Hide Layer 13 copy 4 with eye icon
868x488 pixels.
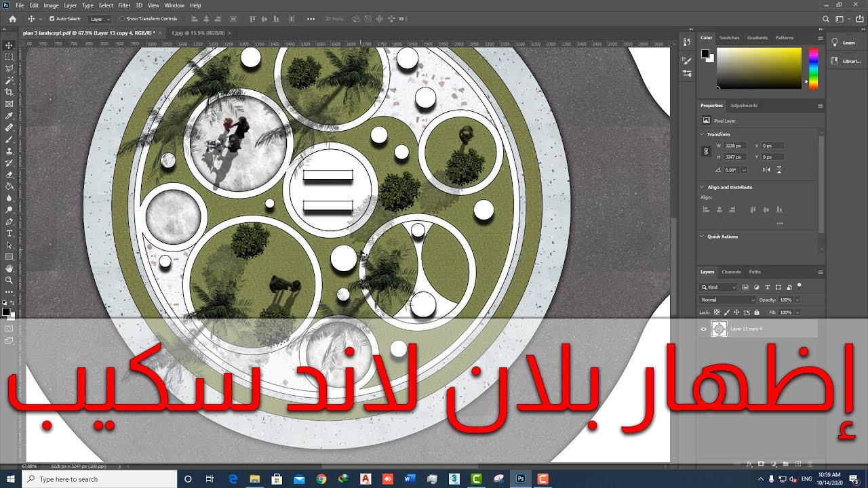pos(703,329)
